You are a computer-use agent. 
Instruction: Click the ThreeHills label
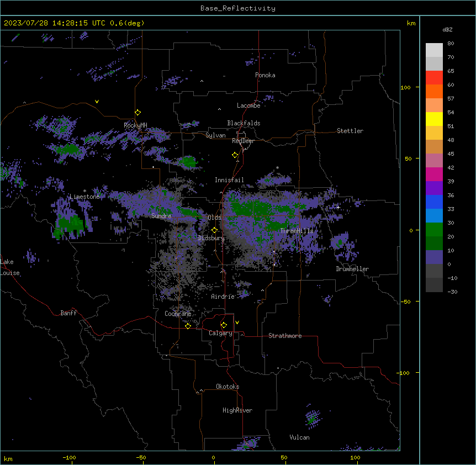297,231
